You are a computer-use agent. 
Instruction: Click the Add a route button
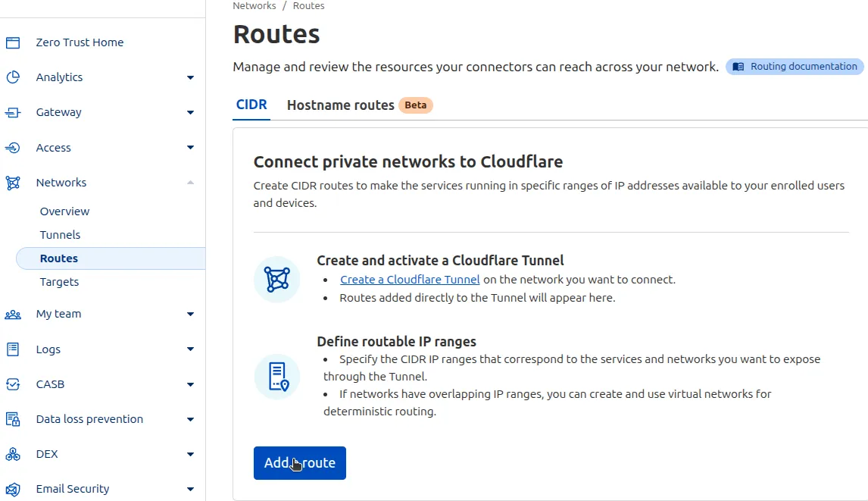click(299, 462)
